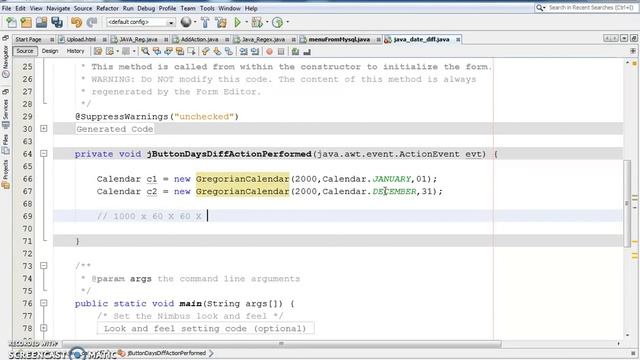640x360 pixels.
Task: Click the Last Edit icon in editor toolbar
Action: click(x=98, y=51)
